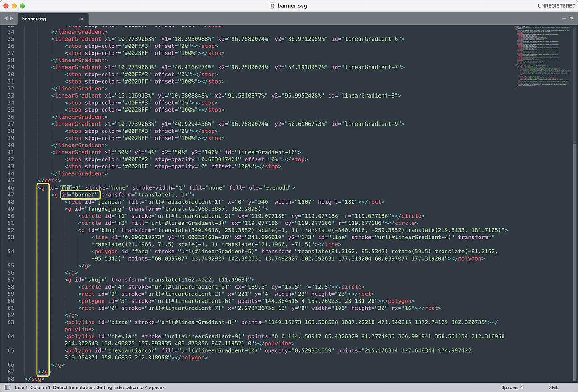Screen dimensions: 578x392
Task: Click line number 25 in gutter
Action: 11,39
